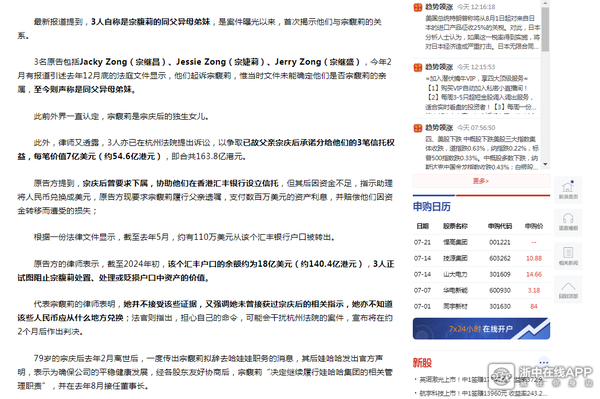Open the 新股 section heading

click(x=422, y=363)
